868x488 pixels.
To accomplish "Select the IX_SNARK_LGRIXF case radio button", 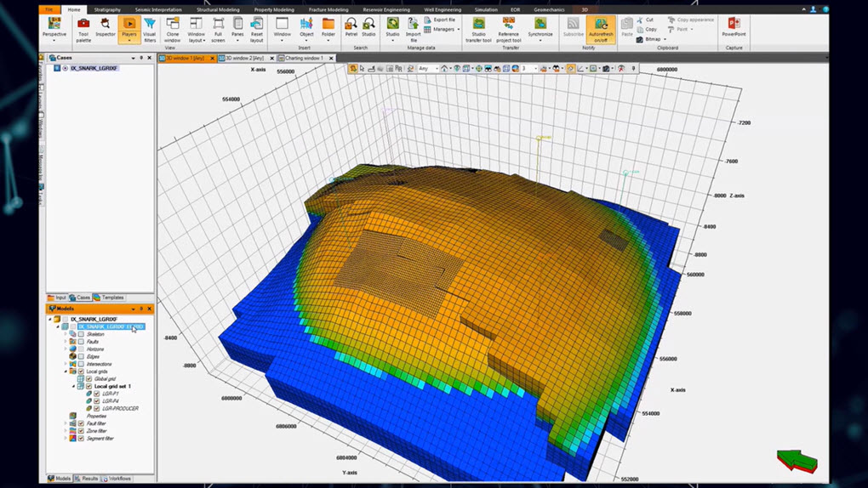I will tap(66, 68).
